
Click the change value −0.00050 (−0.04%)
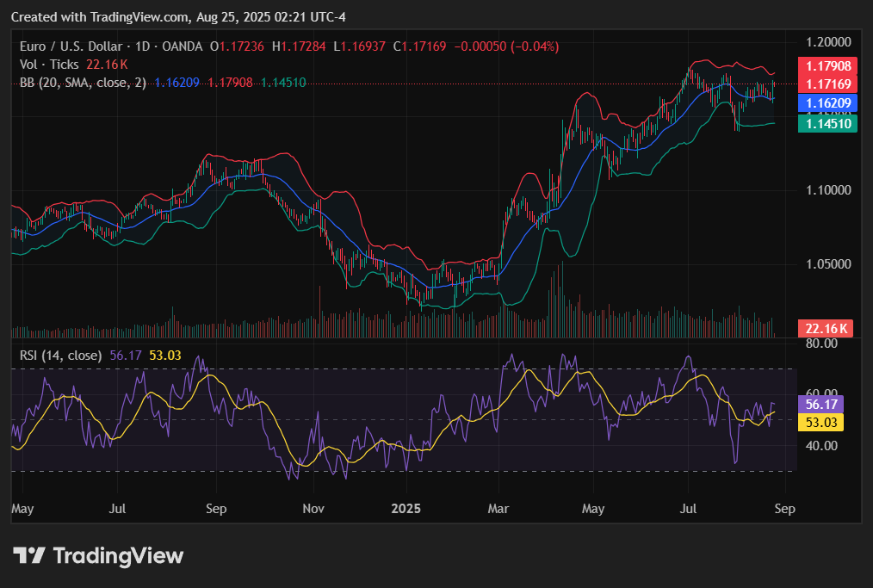506,46
